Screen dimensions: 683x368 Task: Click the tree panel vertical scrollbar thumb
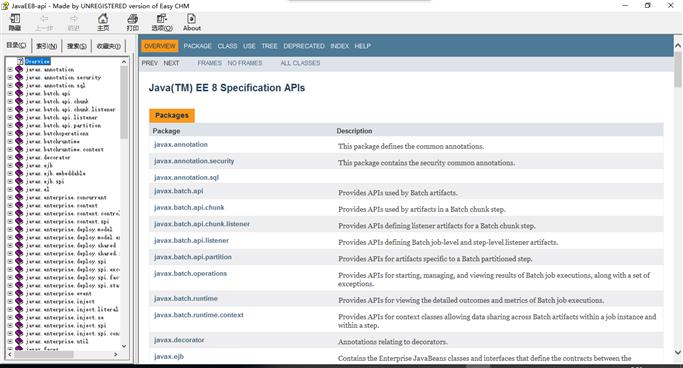[124, 102]
